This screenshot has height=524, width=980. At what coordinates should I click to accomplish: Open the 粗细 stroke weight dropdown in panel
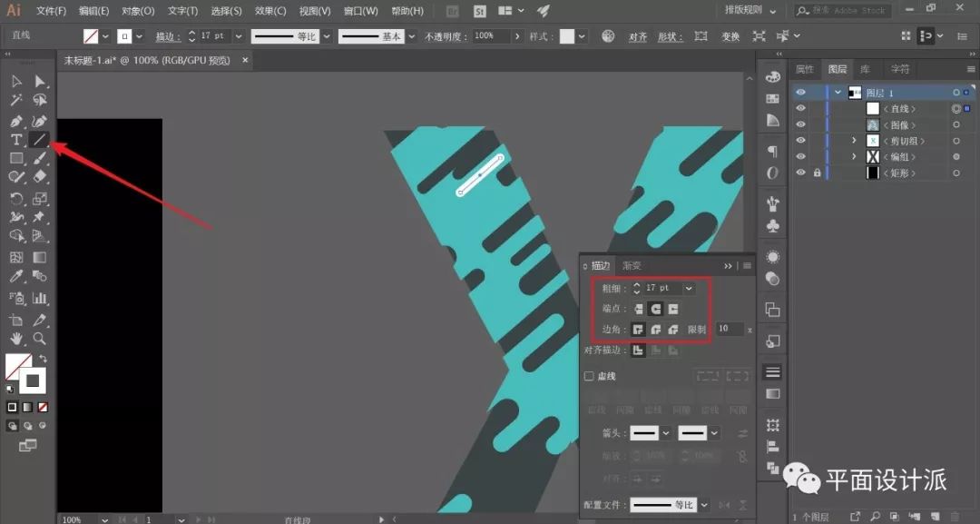(689, 288)
